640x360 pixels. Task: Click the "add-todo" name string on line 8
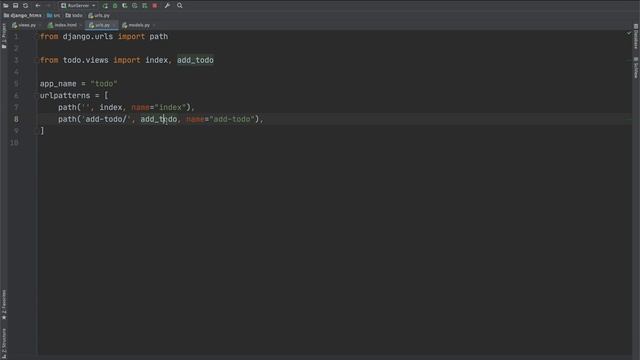232,119
